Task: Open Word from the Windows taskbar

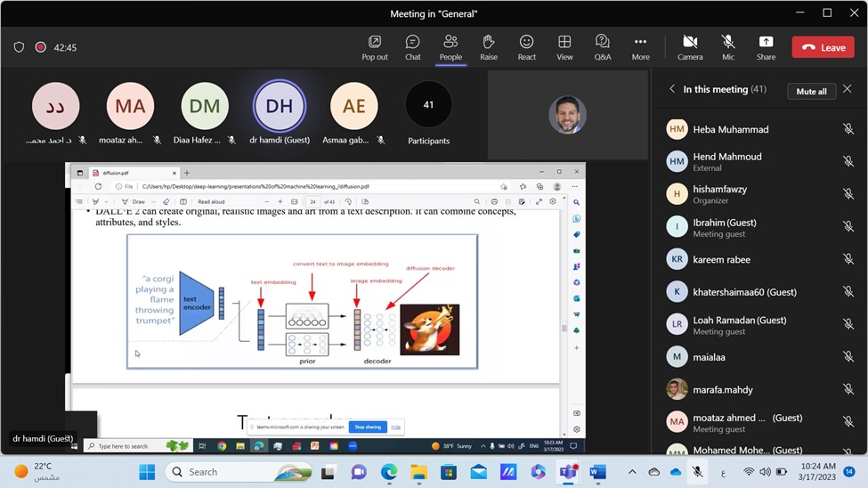Action: tap(597, 472)
